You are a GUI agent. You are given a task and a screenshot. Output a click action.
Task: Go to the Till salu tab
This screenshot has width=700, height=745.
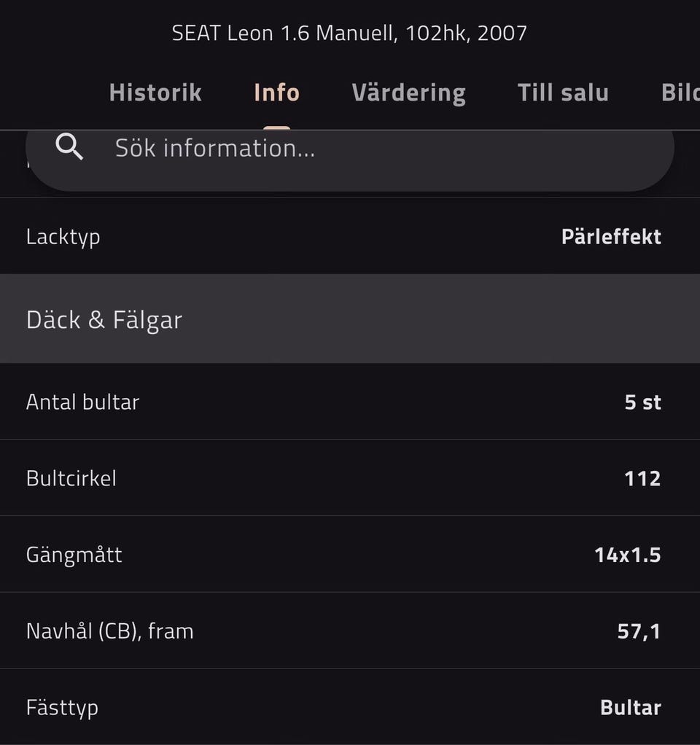coord(563,93)
